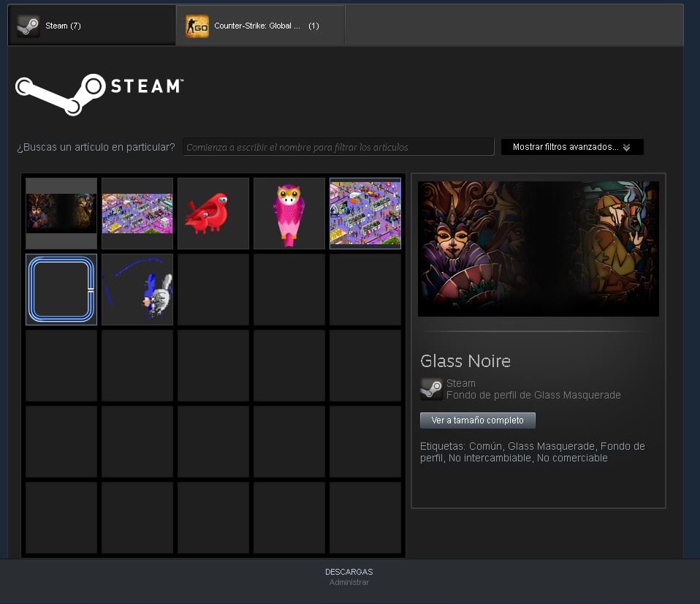
Task: Click the Glass Noire item title
Action: click(x=465, y=361)
